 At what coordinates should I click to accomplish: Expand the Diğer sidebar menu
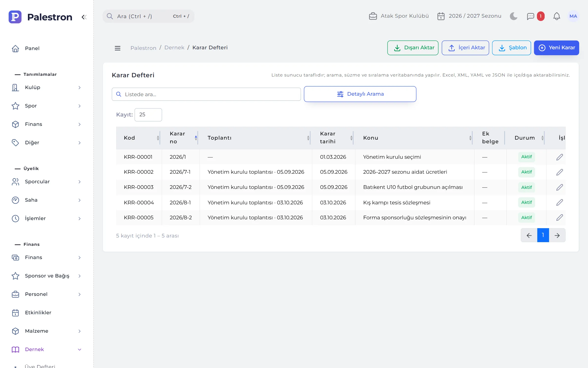click(47, 143)
